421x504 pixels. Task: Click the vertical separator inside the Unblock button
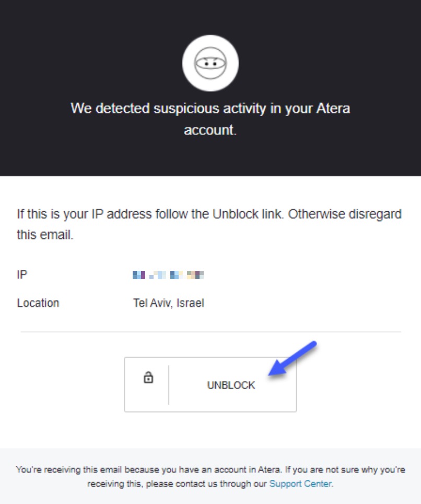(x=169, y=384)
